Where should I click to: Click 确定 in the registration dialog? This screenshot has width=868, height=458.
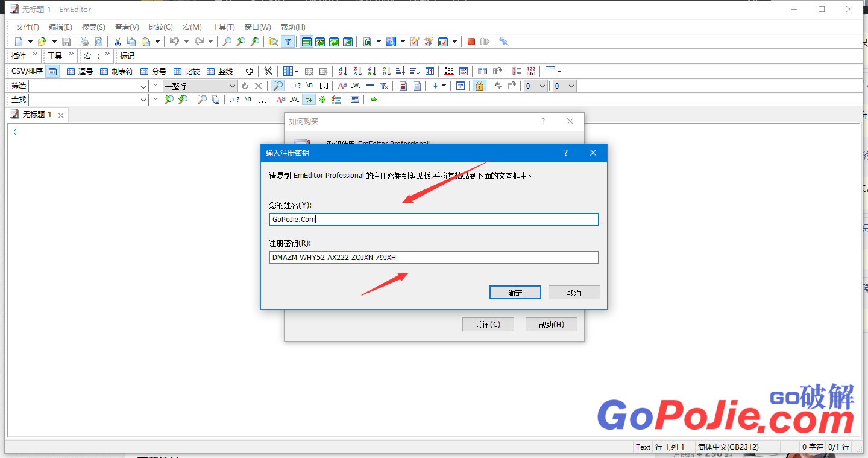[515, 293]
